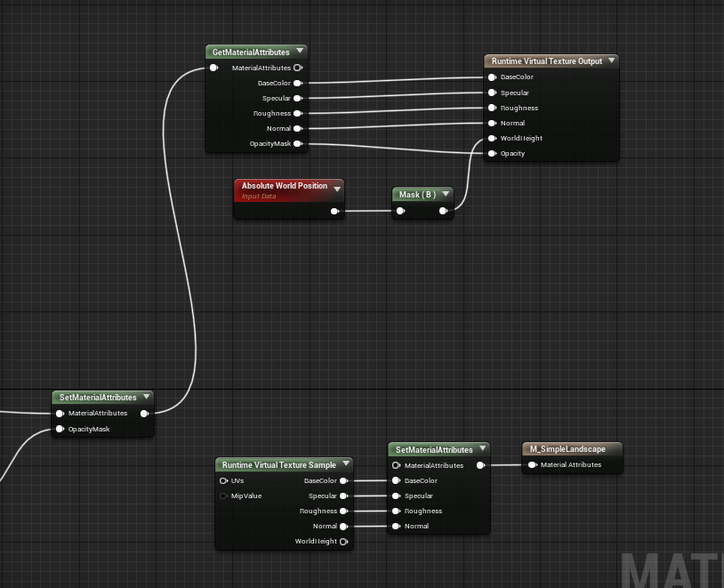Click 'OpacityMask' label on left SetMaterialAttributes node

[89, 429]
